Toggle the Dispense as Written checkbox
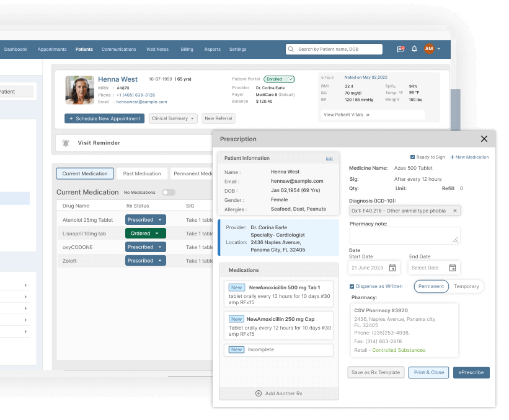Screen dimensions: 509x420 pos(352,286)
